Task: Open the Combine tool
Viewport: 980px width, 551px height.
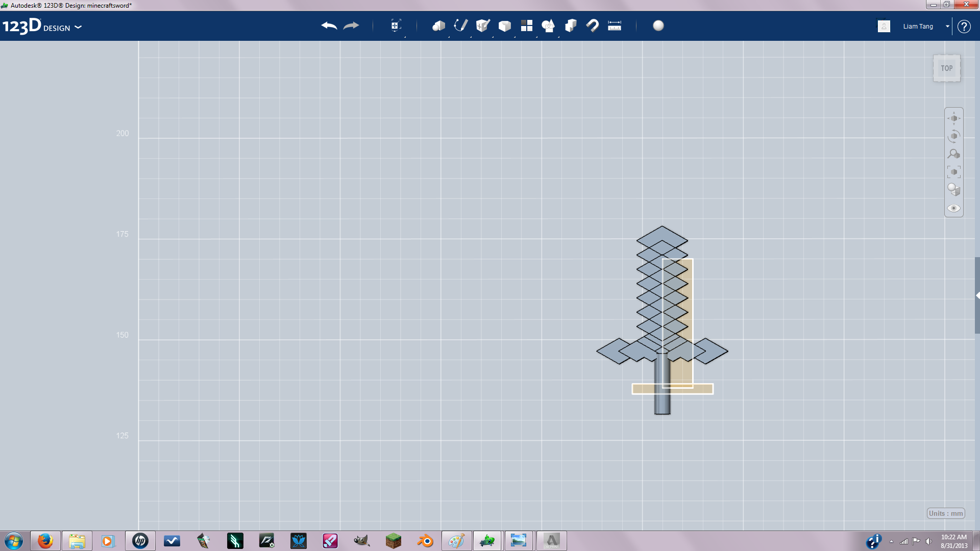Action: [x=571, y=26]
